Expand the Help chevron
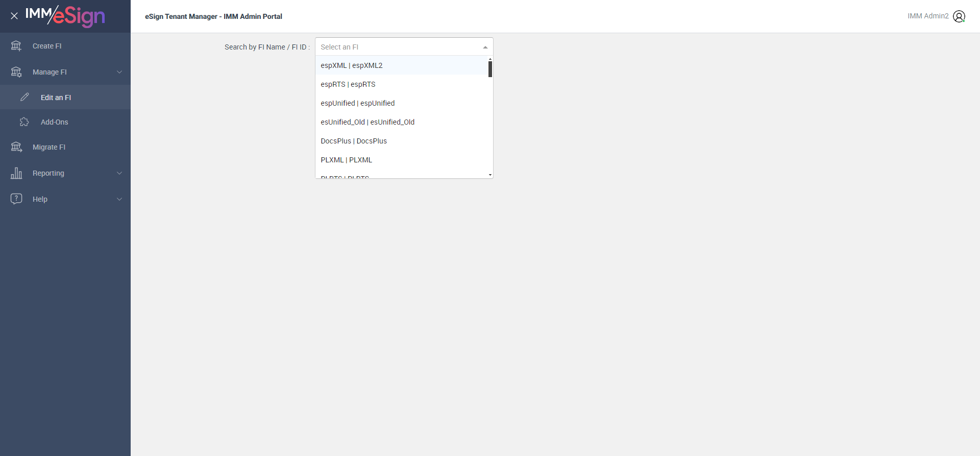Screen dimensions: 980x456 (119, 199)
